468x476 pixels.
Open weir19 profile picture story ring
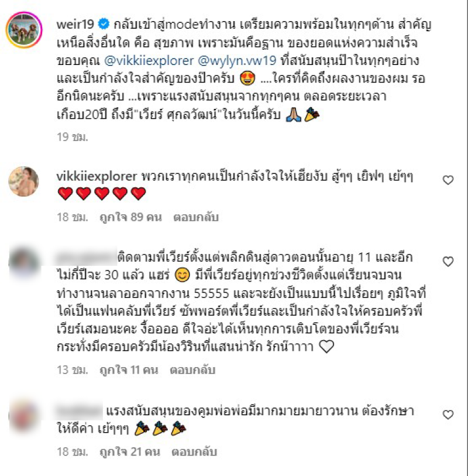[24, 30]
